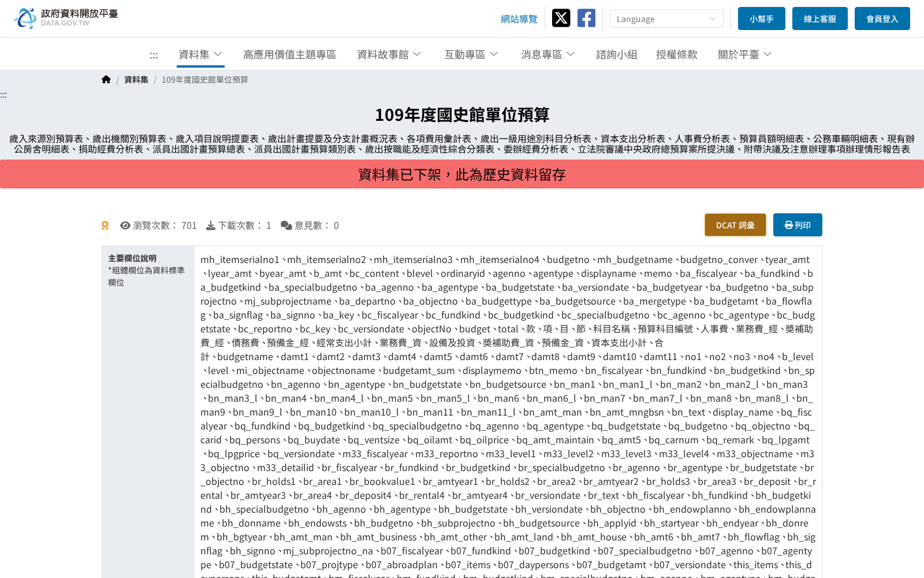Screen dimensions: 924x578
Task: Click the 會員登入 button
Action: pyautogui.click(x=882, y=18)
